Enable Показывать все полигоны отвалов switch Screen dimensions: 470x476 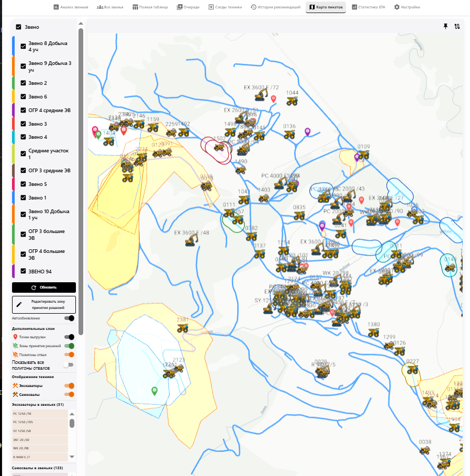point(69,365)
